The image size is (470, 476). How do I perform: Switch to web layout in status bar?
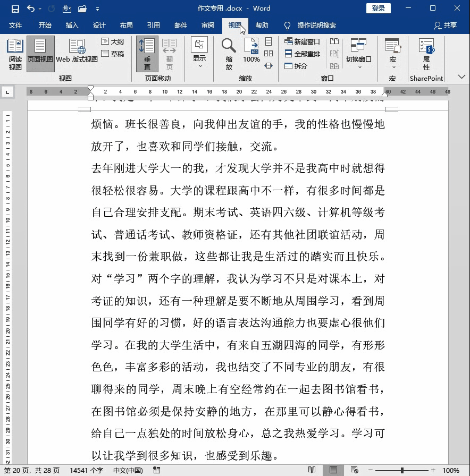pos(355,470)
